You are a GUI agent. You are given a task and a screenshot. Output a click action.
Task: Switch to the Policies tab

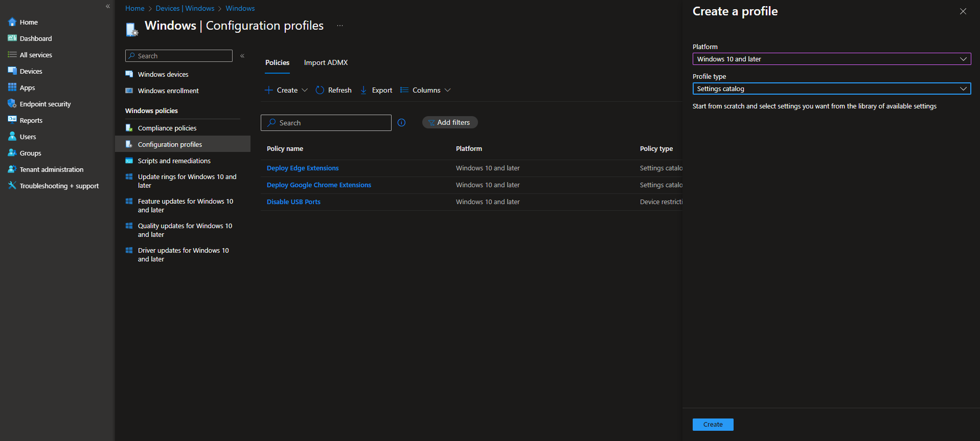point(277,62)
